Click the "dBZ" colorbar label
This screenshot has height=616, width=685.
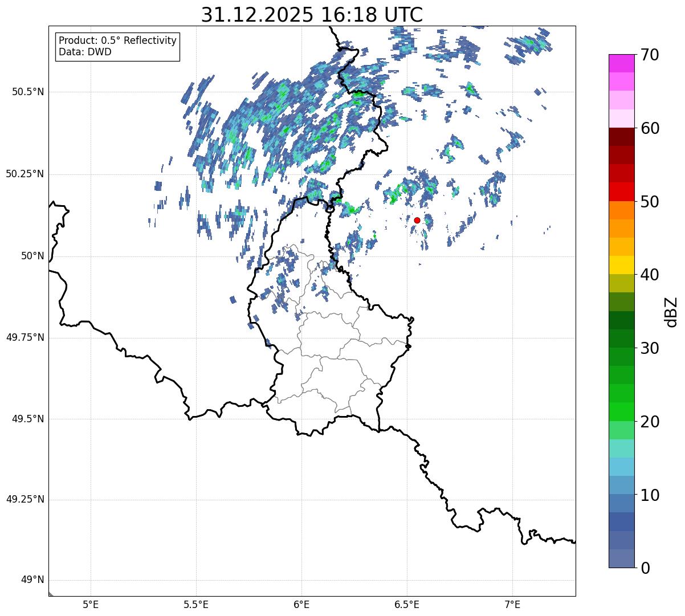[x=671, y=312]
